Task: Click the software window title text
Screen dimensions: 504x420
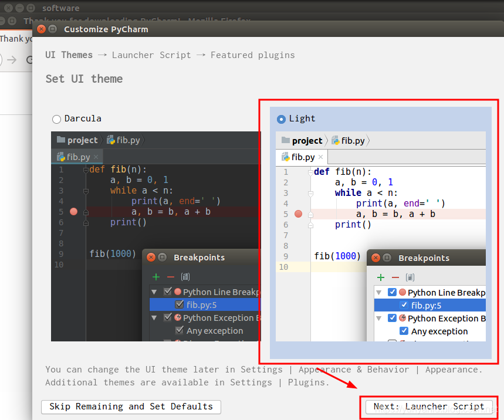Action: [x=61, y=8]
